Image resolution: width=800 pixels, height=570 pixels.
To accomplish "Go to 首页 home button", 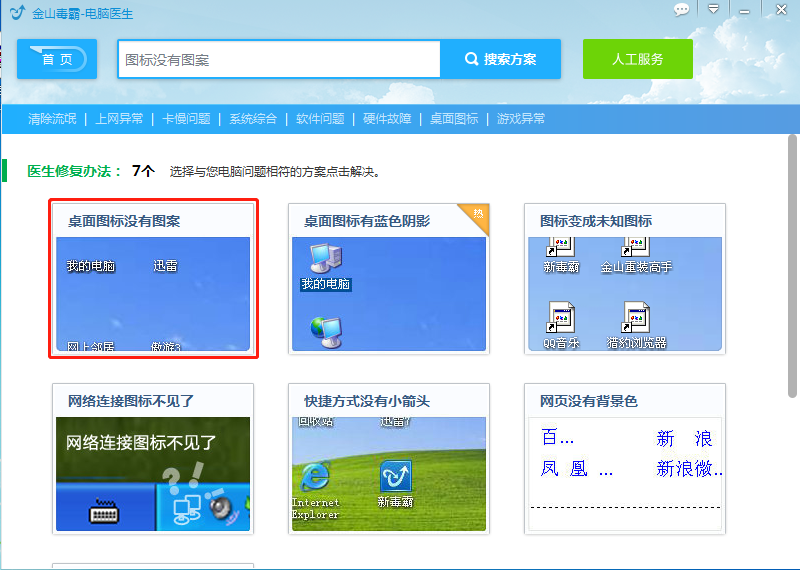I will pyautogui.click(x=57, y=59).
